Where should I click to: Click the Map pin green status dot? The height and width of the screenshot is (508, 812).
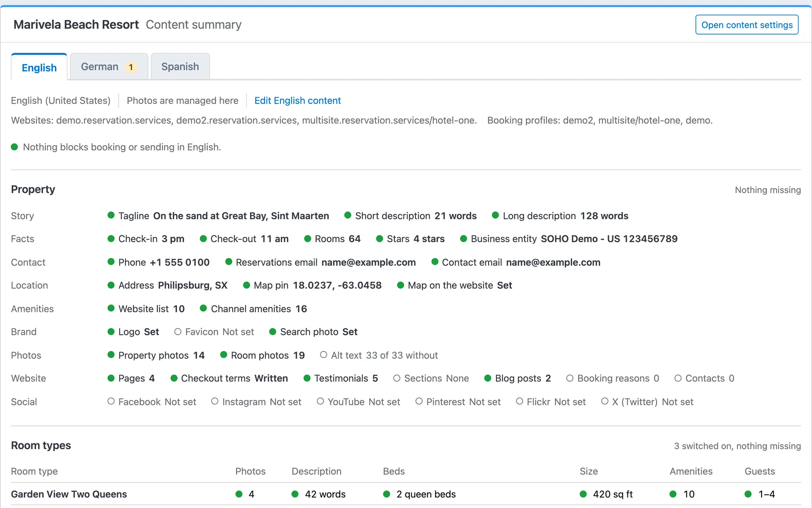click(x=246, y=285)
